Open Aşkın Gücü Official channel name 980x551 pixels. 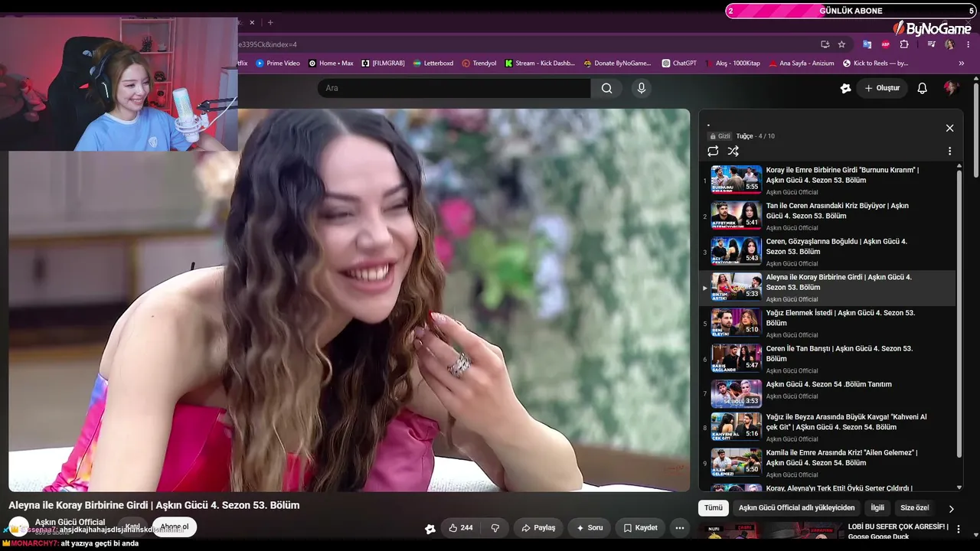coord(70,522)
